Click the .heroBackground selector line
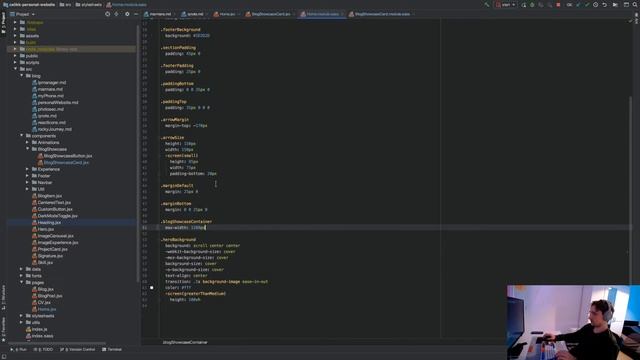 tap(178, 240)
